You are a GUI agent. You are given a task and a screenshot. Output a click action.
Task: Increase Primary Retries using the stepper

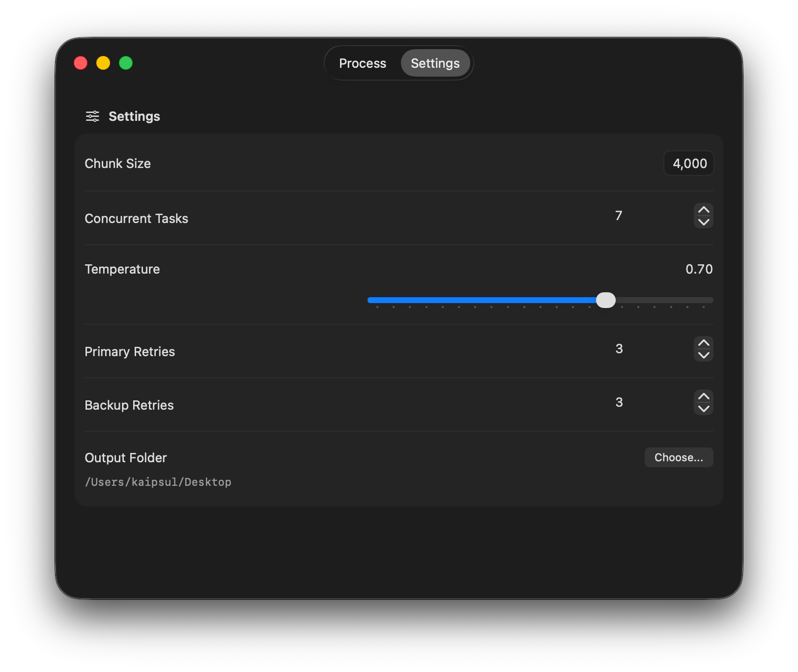703,342
